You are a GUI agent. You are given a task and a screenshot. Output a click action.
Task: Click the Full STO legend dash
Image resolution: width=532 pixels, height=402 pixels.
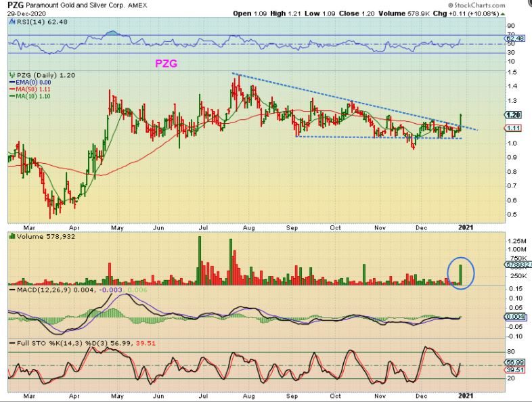(13, 343)
